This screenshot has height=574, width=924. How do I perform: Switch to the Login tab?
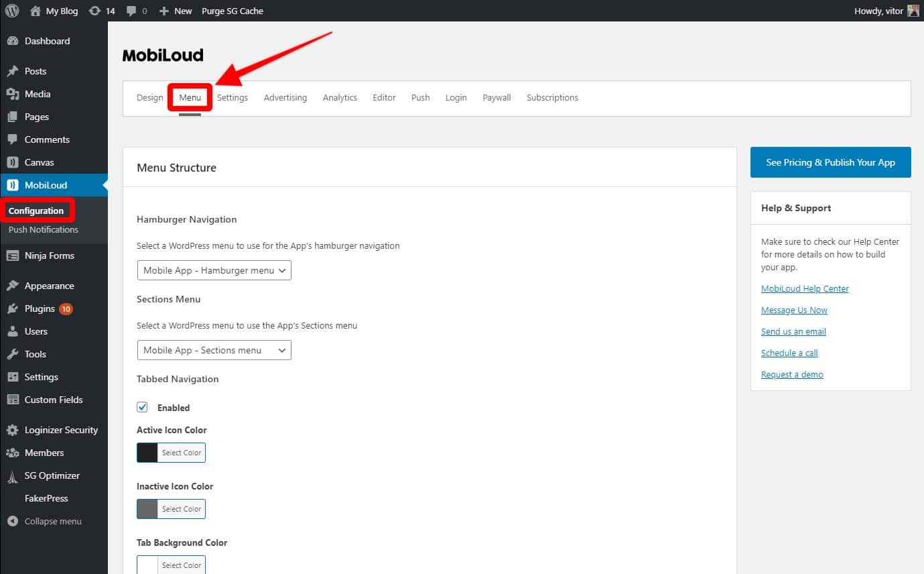[456, 97]
